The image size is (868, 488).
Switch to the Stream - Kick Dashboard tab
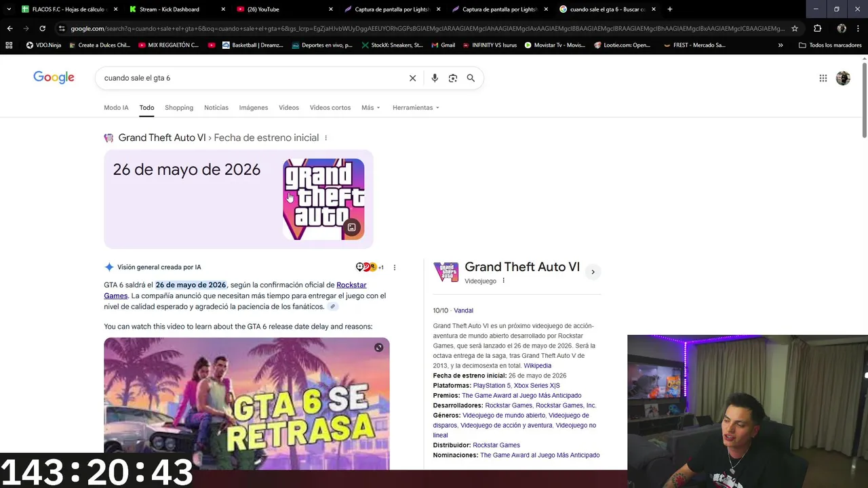tap(176, 9)
